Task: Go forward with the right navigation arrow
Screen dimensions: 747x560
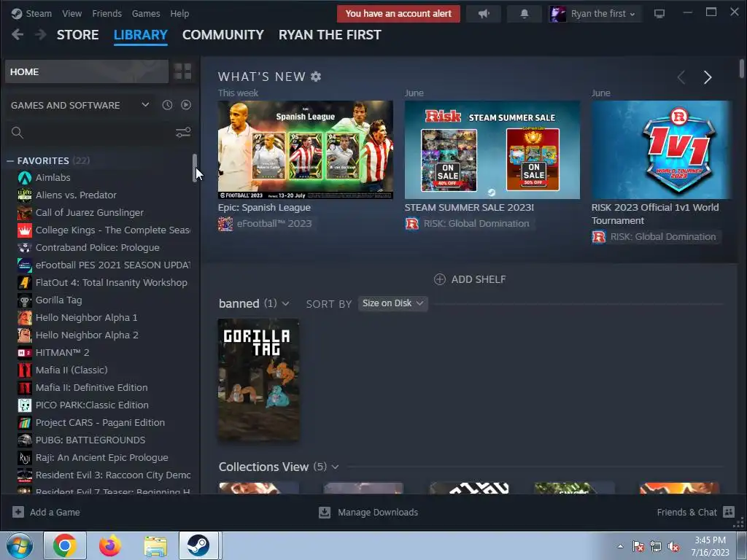Action: tap(41, 34)
